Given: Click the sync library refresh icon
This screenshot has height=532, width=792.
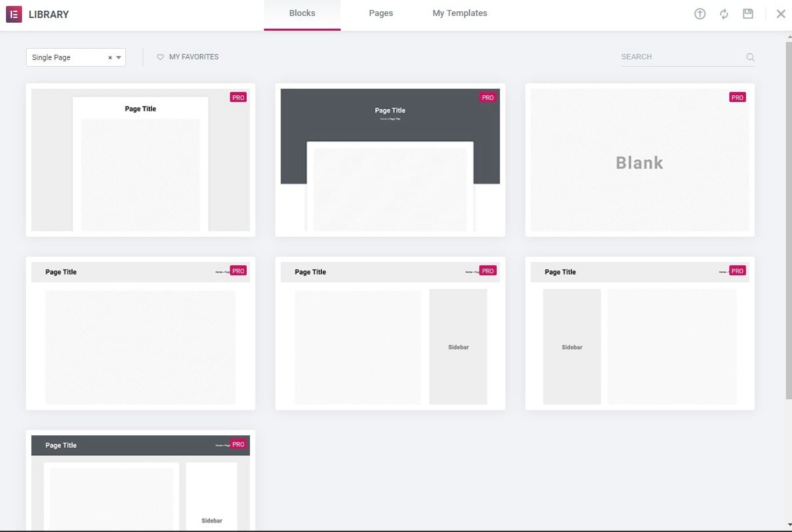Looking at the screenshot, I should click(x=724, y=14).
